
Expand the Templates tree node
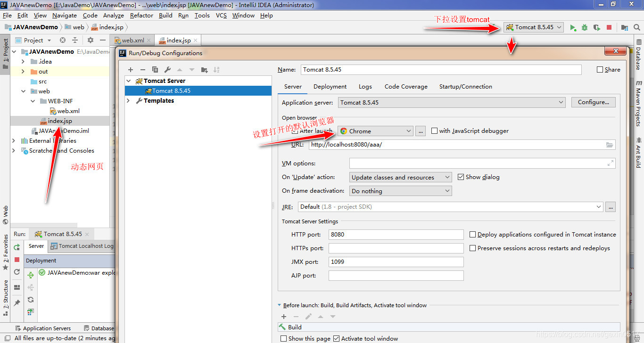129,101
